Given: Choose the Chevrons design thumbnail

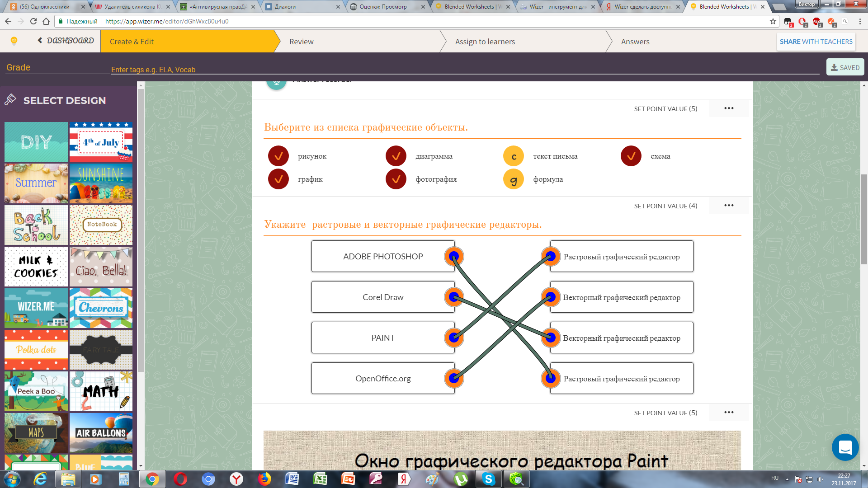Looking at the screenshot, I should point(101,308).
